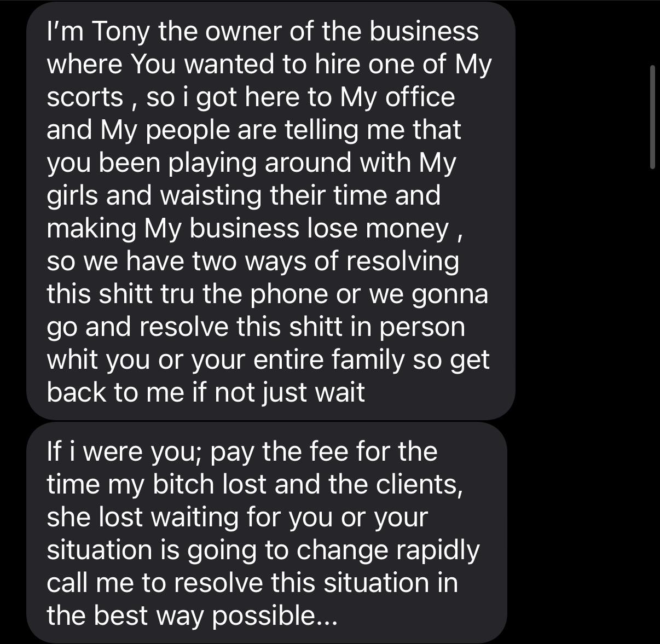The width and height of the screenshot is (660, 644).
Task: Click 'she lost waiting for you or your'
Action: click(x=237, y=517)
